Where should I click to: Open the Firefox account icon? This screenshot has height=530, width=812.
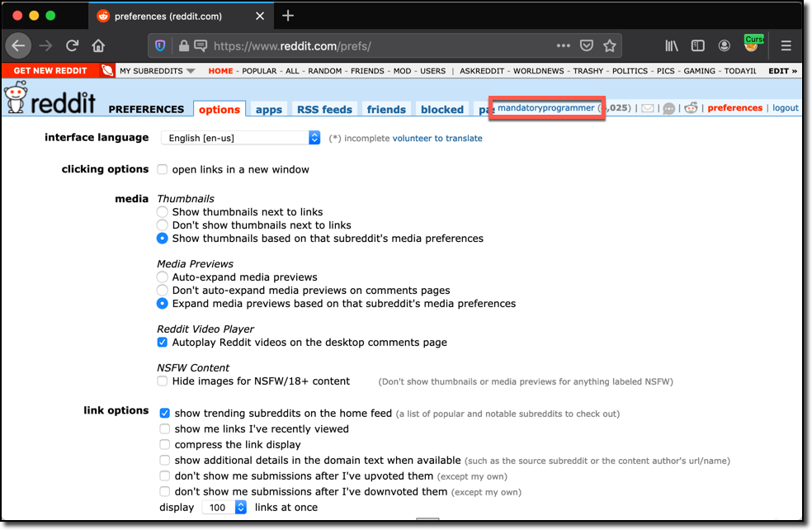(724, 46)
